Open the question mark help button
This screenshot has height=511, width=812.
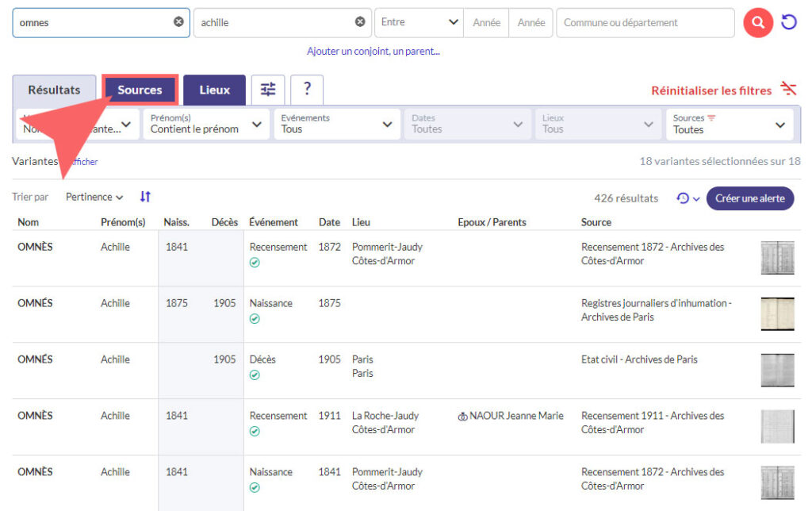pyautogui.click(x=307, y=90)
